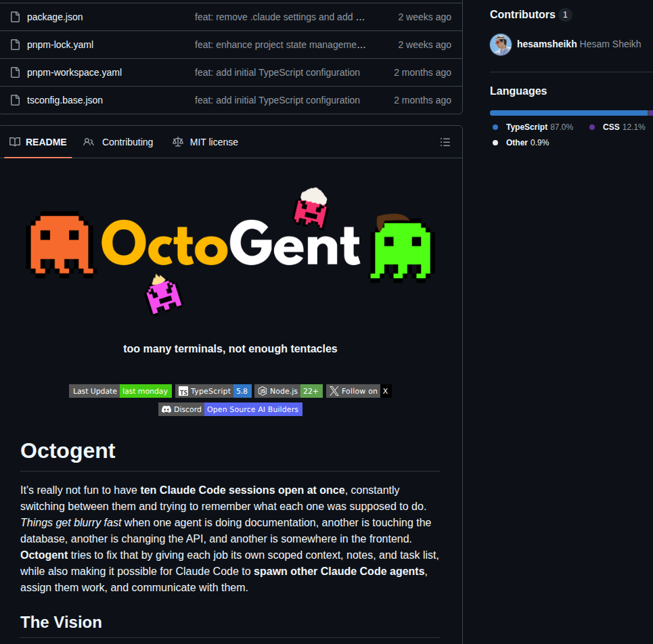Click the Discord logo icon
This screenshot has width=653, height=644.
point(166,409)
